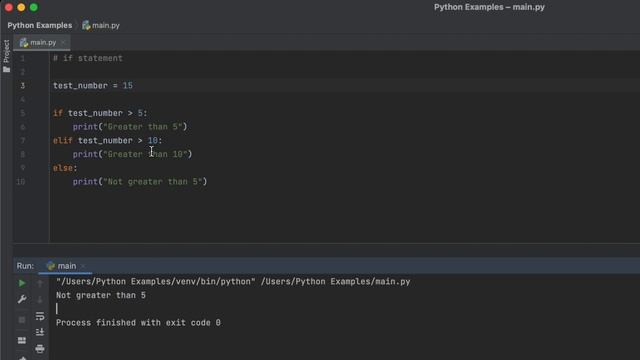The width and height of the screenshot is (640, 360).
Task: Click the down stack trace arrow
Action: [40, 300]
